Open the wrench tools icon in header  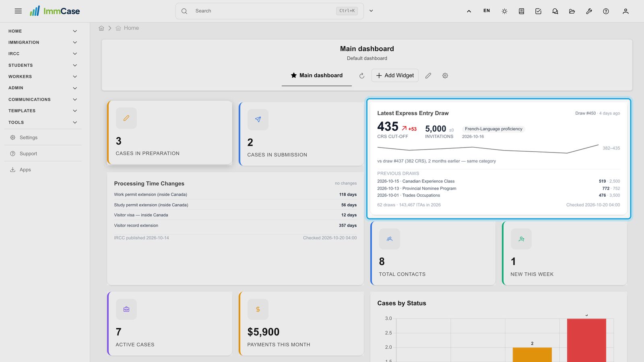point(589,11)
